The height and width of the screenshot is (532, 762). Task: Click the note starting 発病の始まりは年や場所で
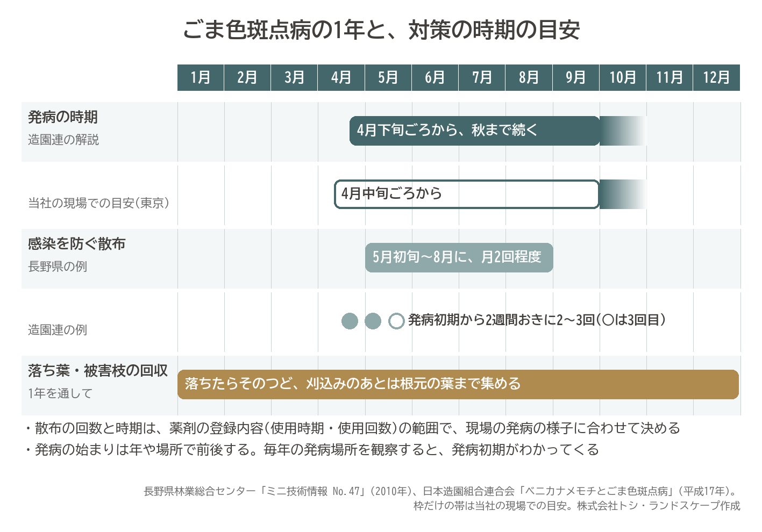312,450
